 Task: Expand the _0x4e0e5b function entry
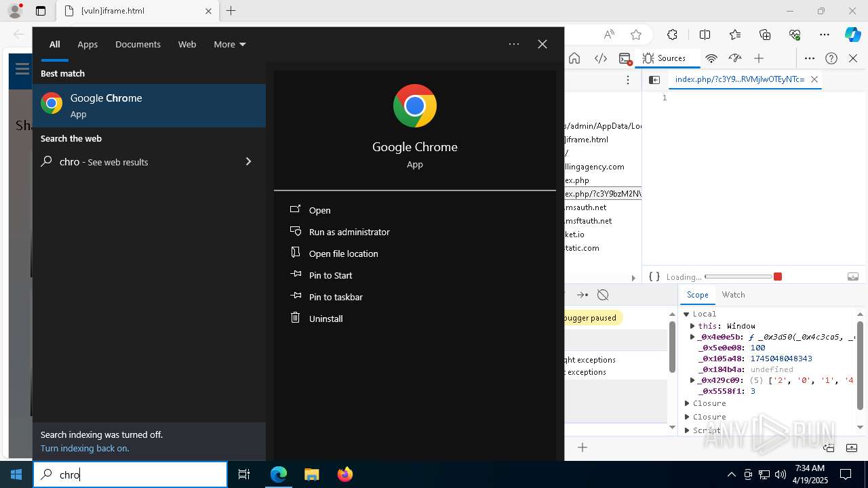coord(692,337)
